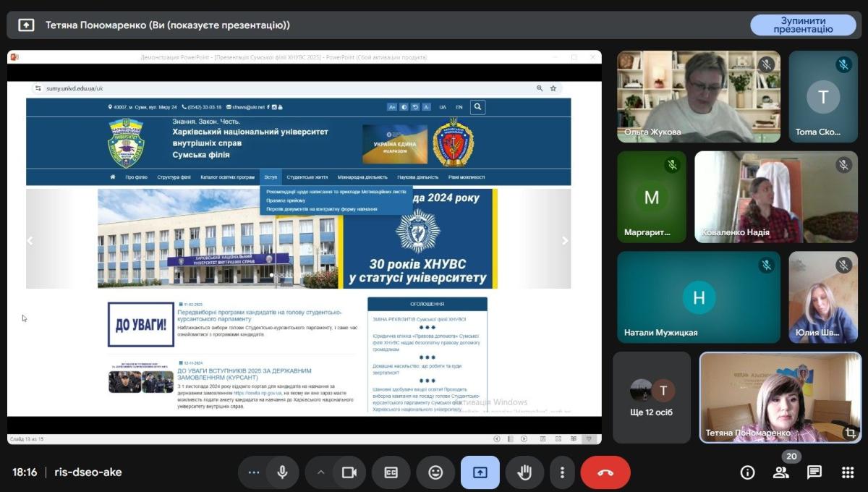
Task: Toggle closed captions
Action: tap(391, 472)
